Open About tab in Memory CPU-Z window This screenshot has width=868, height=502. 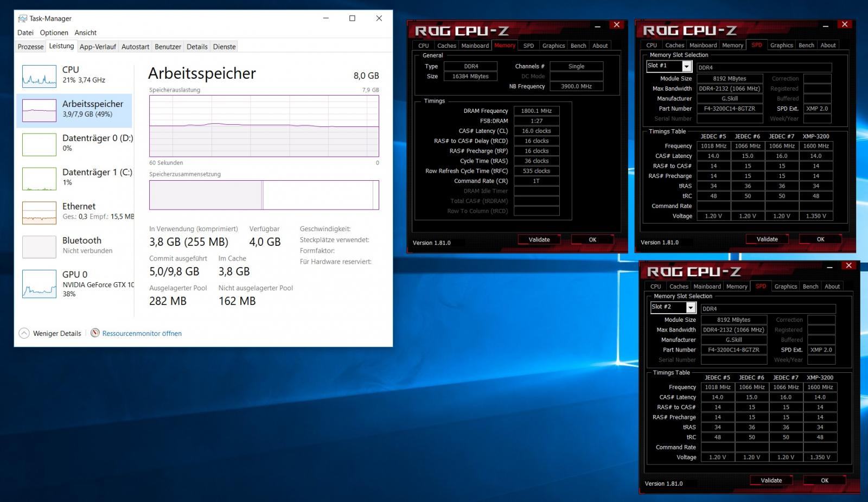600,46
